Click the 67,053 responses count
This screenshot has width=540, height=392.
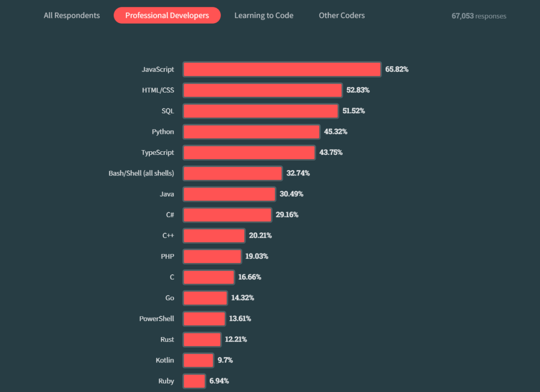(x=478, y=16)
